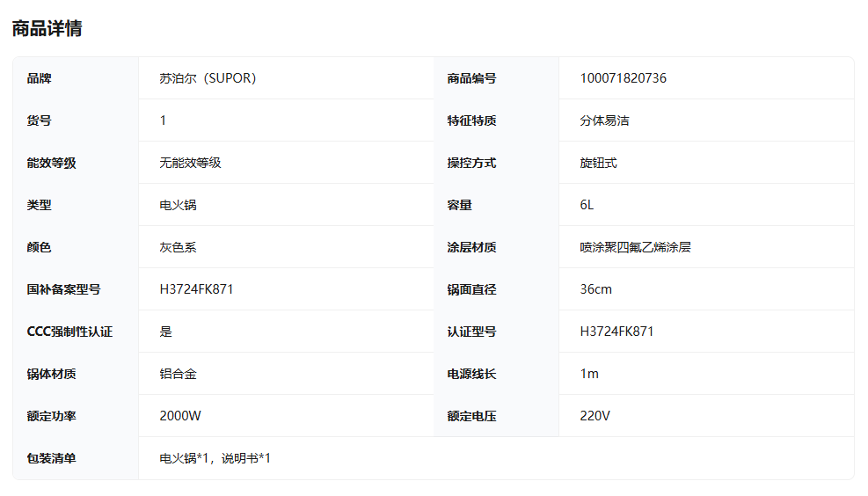This screenshot has width=868, height=496.
Task: Click the packing list value 电火锅*1，说明书*1
Action: pos(215,458)
